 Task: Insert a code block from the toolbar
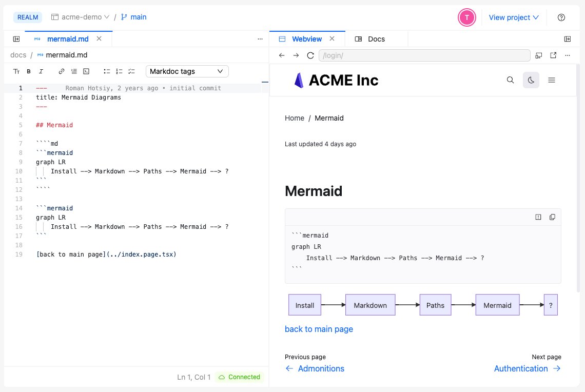tap(86, 71)
